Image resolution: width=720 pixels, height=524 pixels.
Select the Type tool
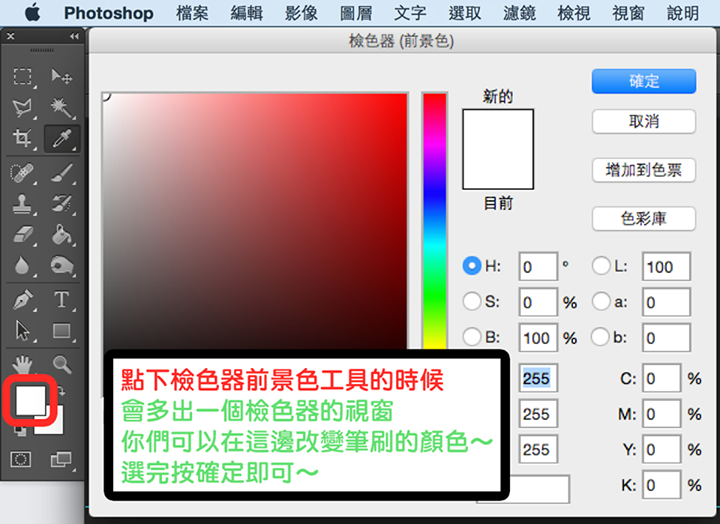[62, 300]
